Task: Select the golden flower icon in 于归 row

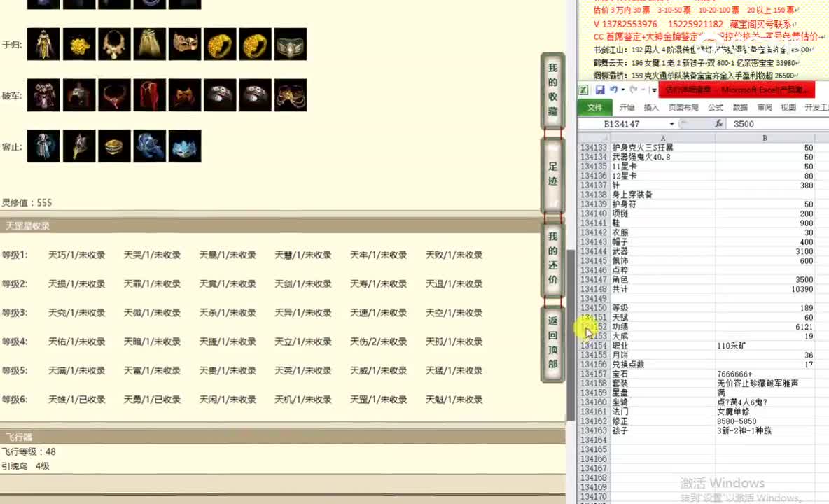Action: (79, 44)
